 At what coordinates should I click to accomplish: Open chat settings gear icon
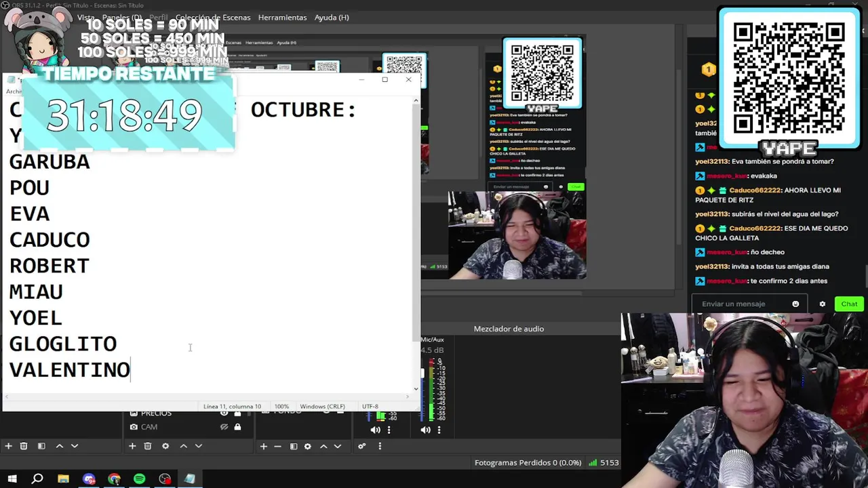pyautogui.click(x=823, y=304)
